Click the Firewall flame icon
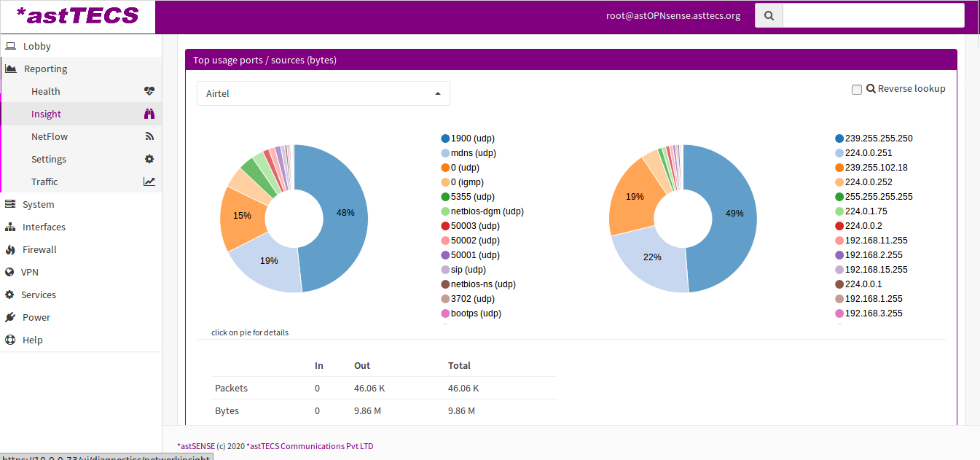The height and width of the screenshot is (460, 980). coord(10,249)
